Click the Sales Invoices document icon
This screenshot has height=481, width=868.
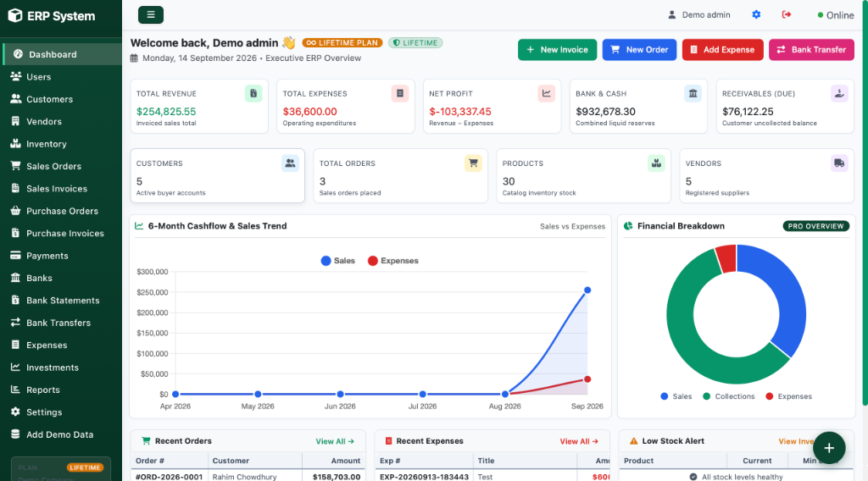click(15, 189)
